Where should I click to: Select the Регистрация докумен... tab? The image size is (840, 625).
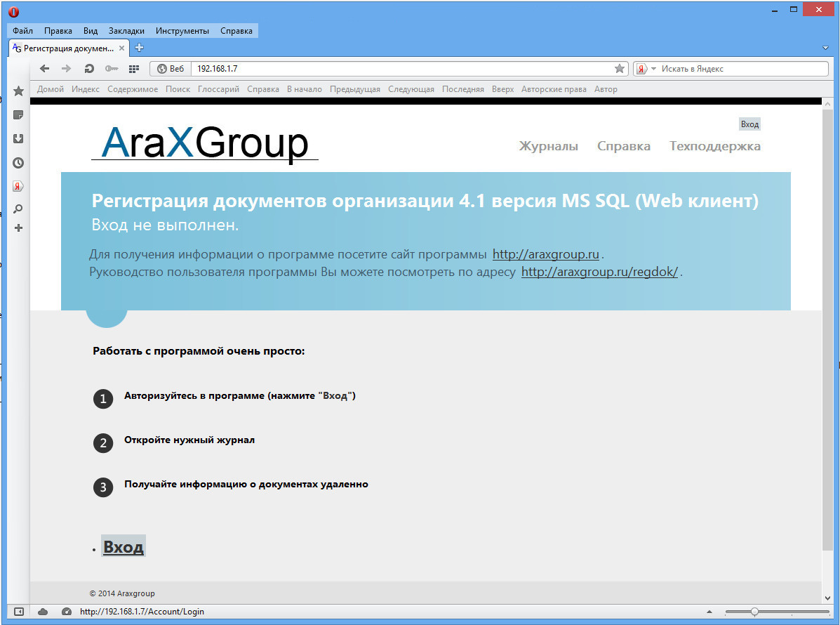coord(69,48)
